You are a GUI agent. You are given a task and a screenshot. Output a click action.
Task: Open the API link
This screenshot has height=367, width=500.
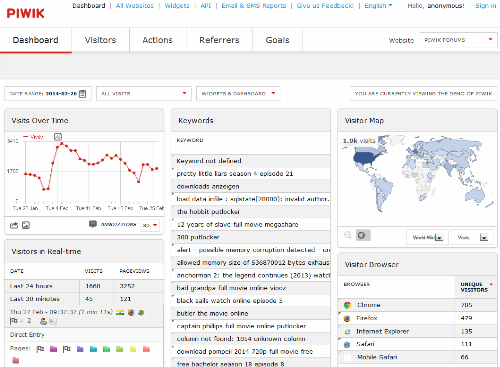pyautogui.click(x=206, y=6)
